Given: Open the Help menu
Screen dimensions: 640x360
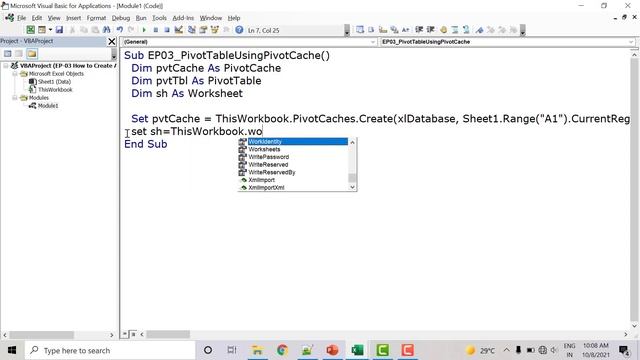Looking at the screenshot, I should 234,18.
